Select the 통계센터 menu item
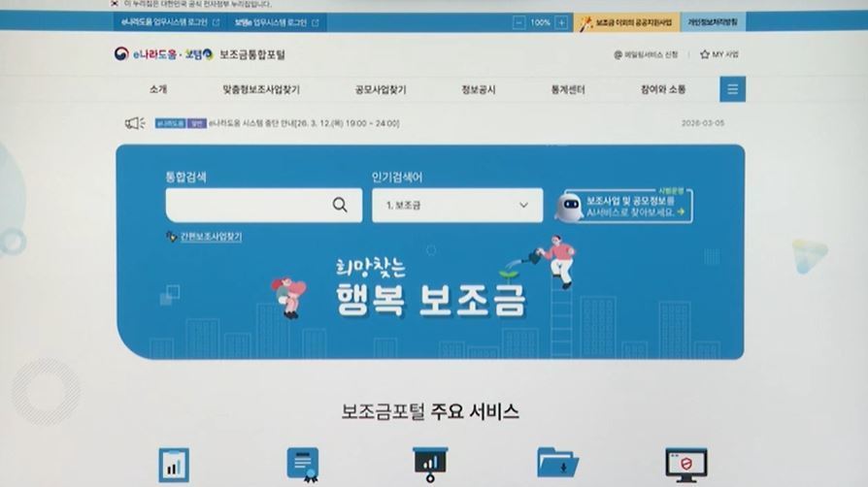868x487 pixels. 568,89
